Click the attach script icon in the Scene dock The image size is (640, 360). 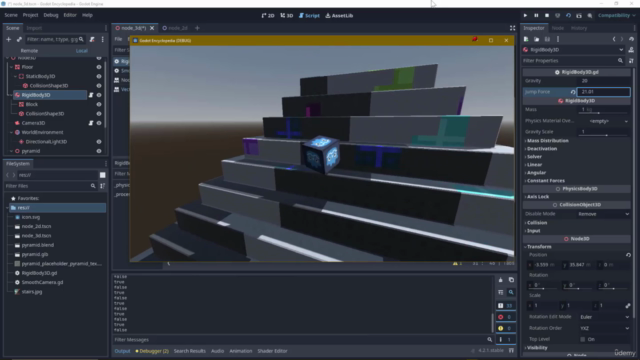92,39
